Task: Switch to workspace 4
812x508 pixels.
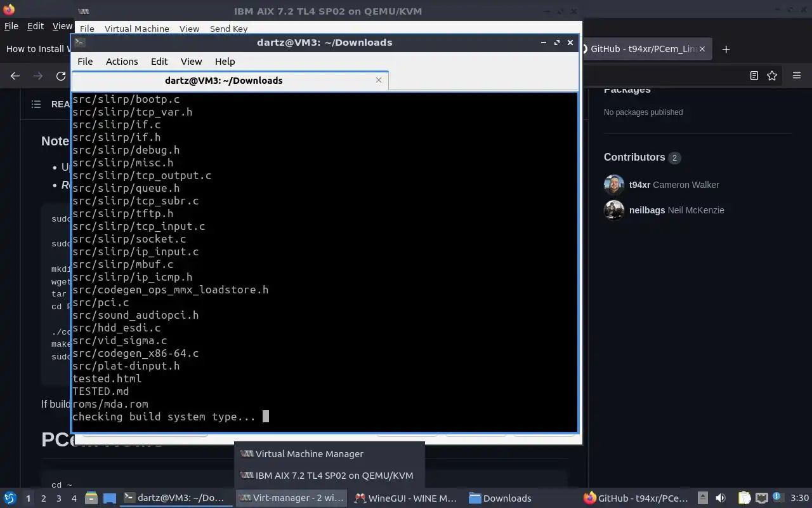Action: [74, 498]
